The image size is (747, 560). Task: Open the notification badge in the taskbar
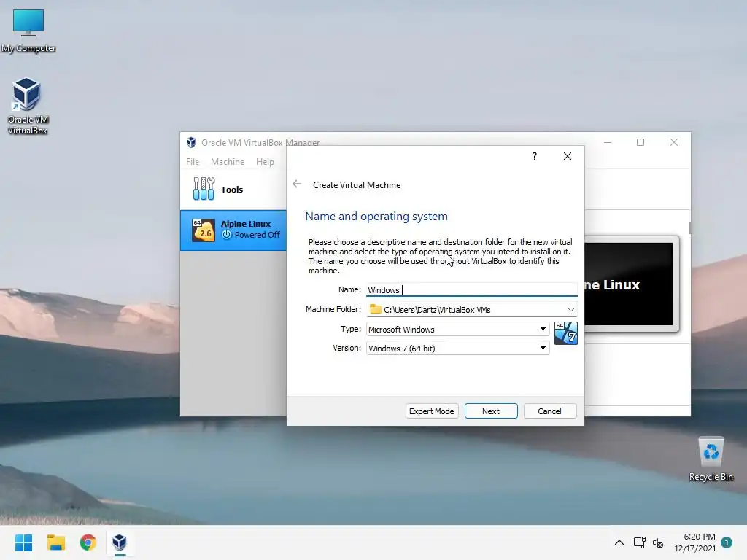727,542
